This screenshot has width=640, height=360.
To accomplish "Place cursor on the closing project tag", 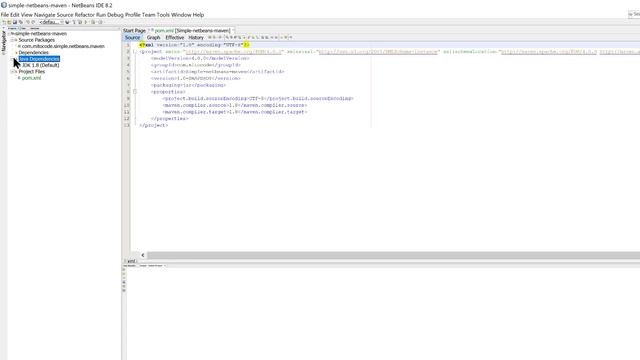I will pyautogui.click(x=153, y=125).
